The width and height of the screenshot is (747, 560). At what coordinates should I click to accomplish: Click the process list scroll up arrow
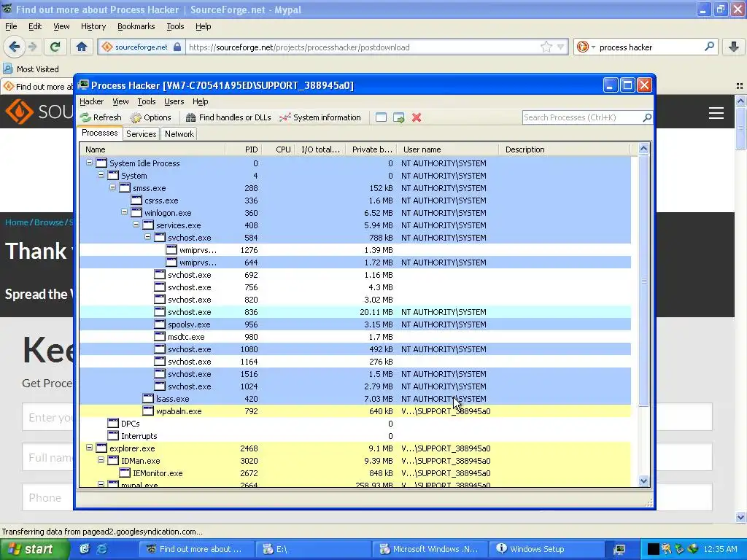tap(643, 149)
